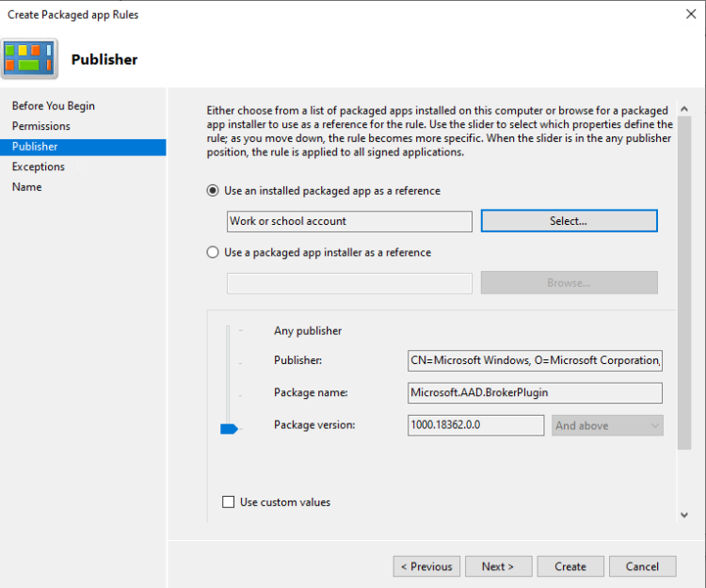This screenshot has height=588, width=706.
Task: Click the packaged app wizard header icon
Action: (29, 57)
